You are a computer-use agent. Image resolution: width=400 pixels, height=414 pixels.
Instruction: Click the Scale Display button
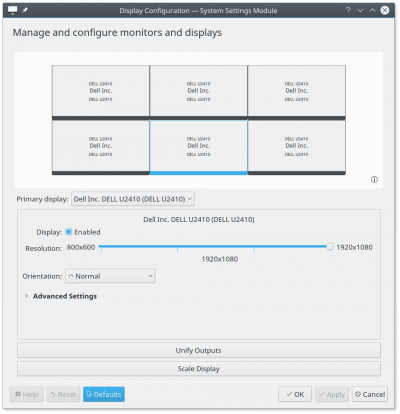pyautogui.click(x=199, y=369)
